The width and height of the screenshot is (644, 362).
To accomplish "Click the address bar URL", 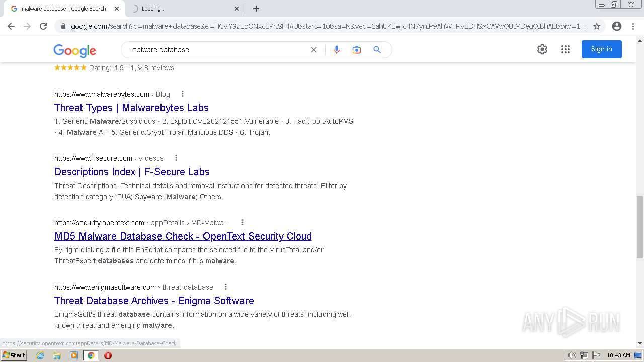I will click(x=328, y=26).
